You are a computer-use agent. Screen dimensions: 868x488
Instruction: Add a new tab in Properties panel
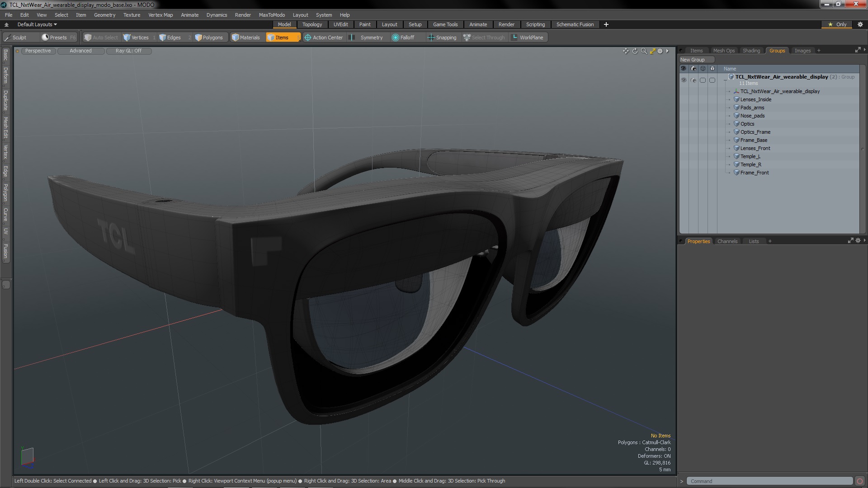770,241
